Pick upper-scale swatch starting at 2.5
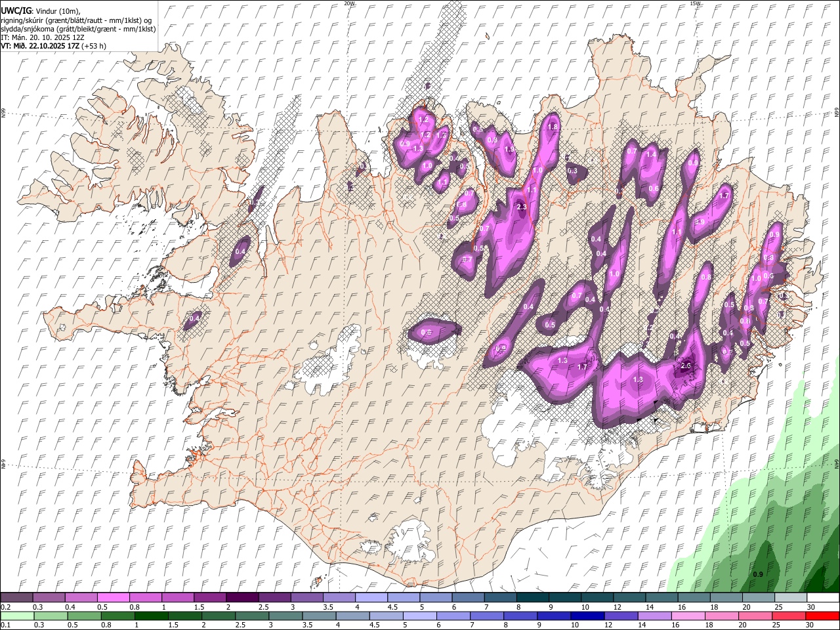 (274, 597)
